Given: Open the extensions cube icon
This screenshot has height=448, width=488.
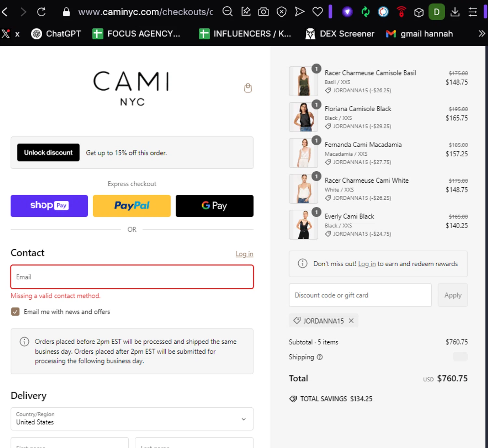Looking at the screenshot, I should click(x=419, y=12).
